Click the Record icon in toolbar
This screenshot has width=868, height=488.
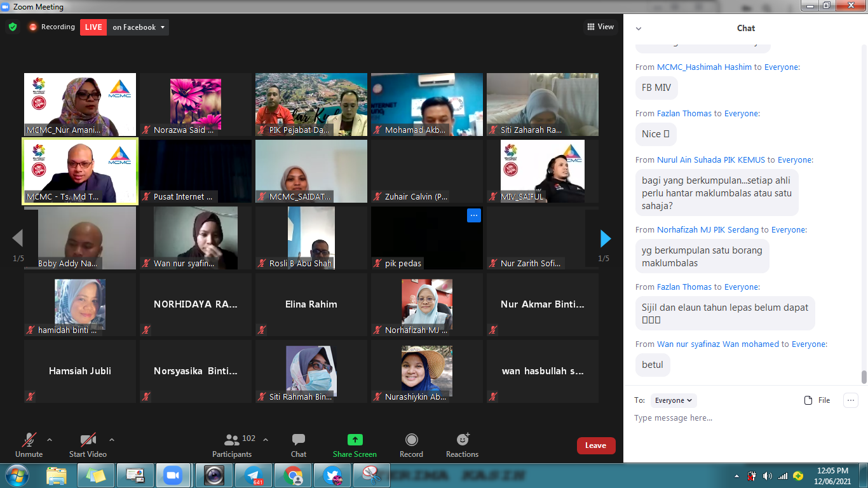(x=411, y=440)
